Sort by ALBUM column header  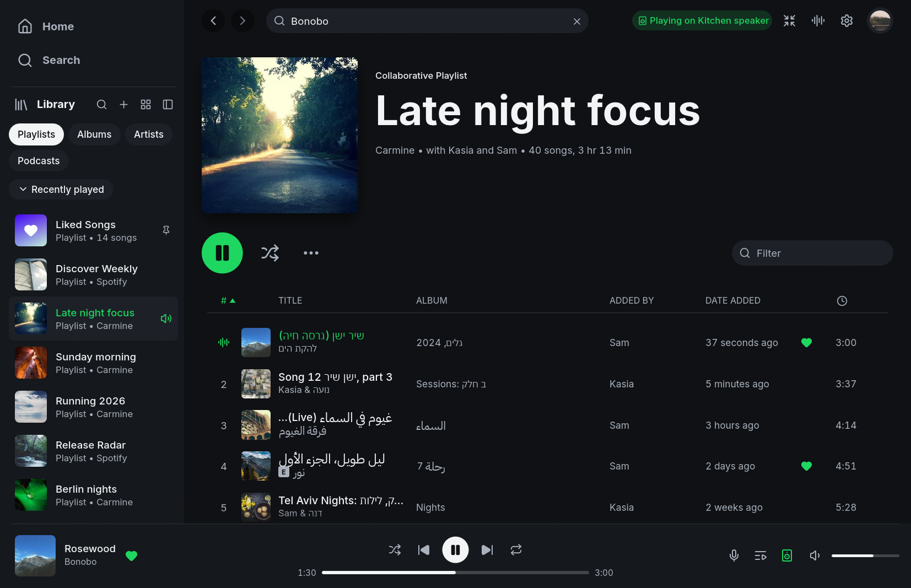pos(432,300)
